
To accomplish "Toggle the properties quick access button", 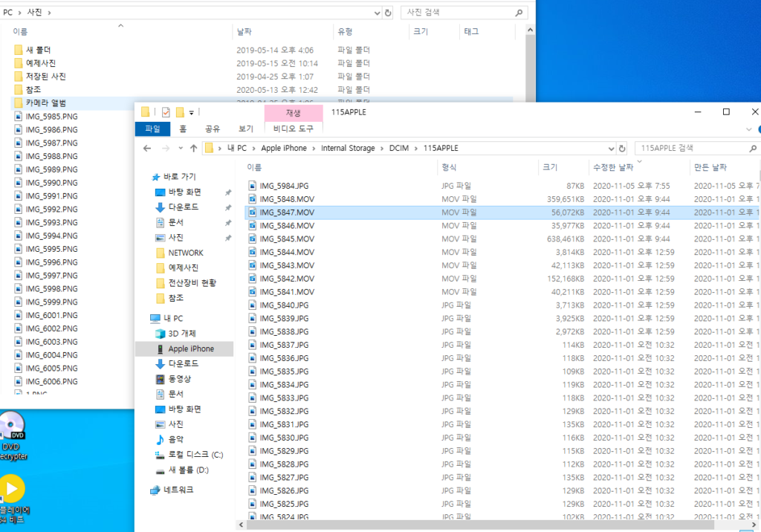I will tap(166, 112).
